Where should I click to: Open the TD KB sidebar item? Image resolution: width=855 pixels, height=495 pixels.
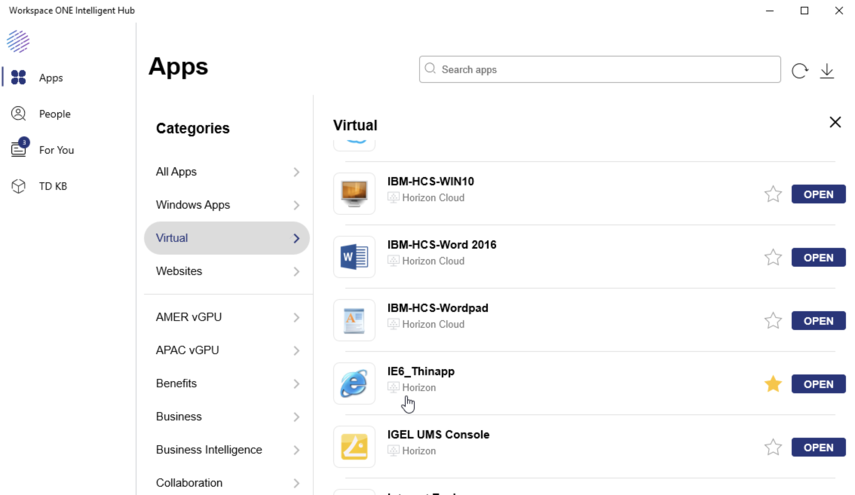[x=52, y=186]
